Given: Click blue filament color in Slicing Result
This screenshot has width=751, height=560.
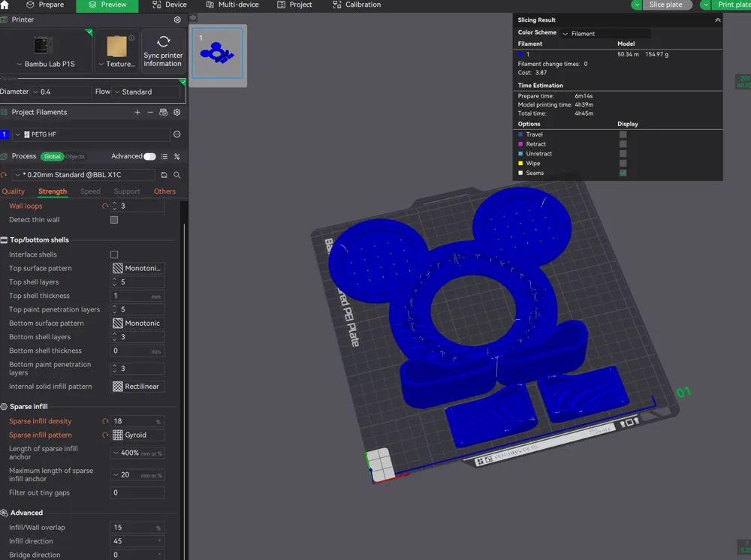Looking at the screenshot, I should tap(520, 55).
